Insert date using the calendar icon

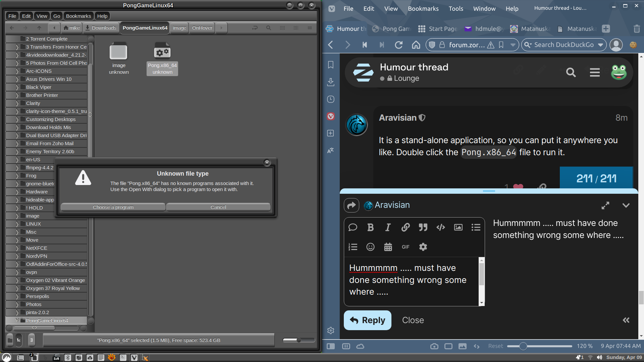point(388,247)
